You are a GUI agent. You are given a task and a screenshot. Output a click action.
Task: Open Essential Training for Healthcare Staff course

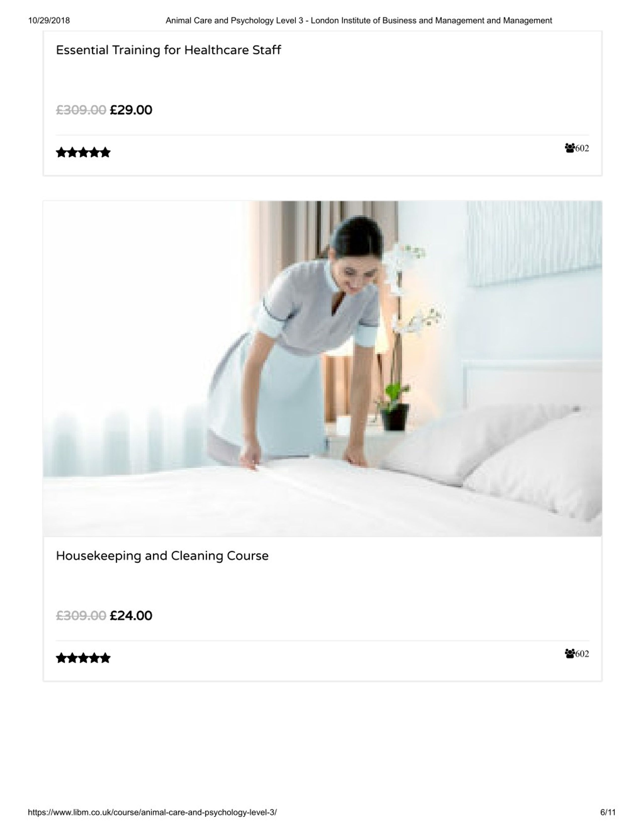pyautogui.click(x=168, y=50)
